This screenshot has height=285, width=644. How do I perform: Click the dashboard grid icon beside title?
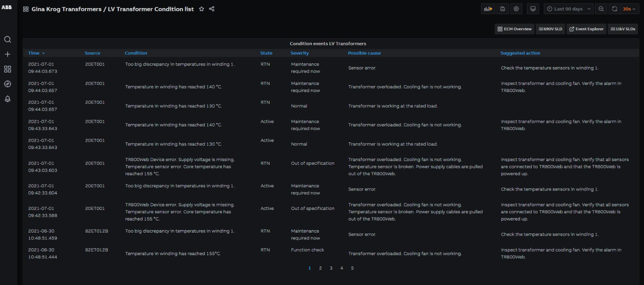coord(26,9)
